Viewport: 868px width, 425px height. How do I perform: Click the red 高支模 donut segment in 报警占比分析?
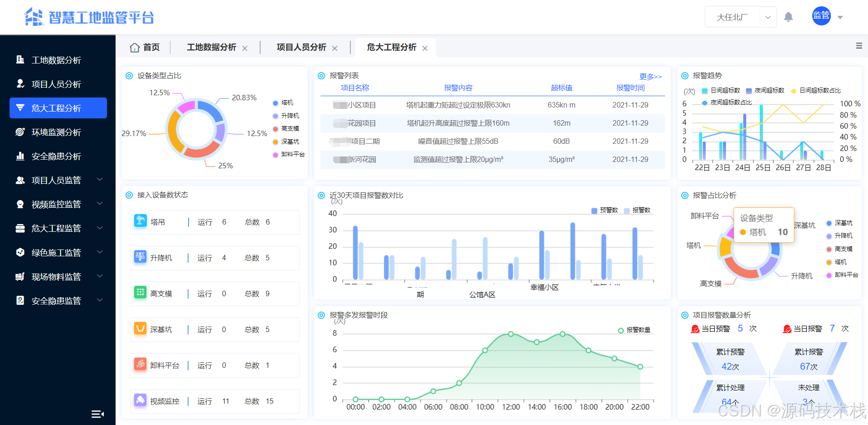[741, 269]
